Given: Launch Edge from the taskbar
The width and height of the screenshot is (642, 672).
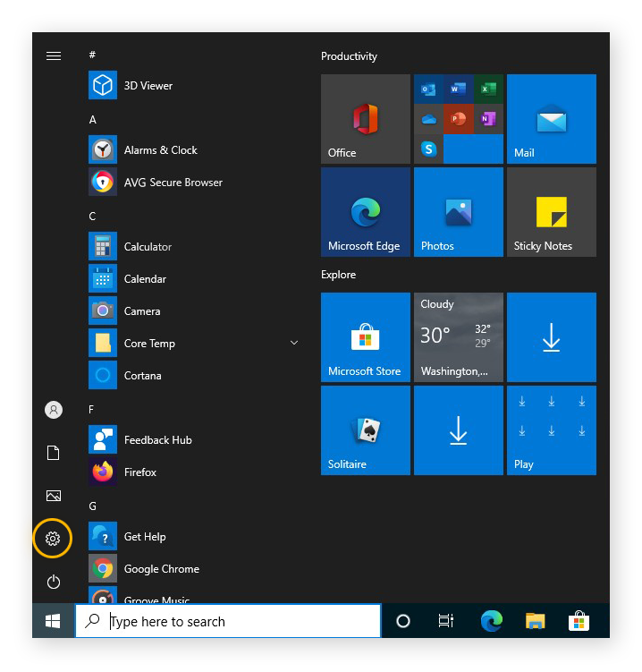Looking at the screenshot, I should (491, 621).
